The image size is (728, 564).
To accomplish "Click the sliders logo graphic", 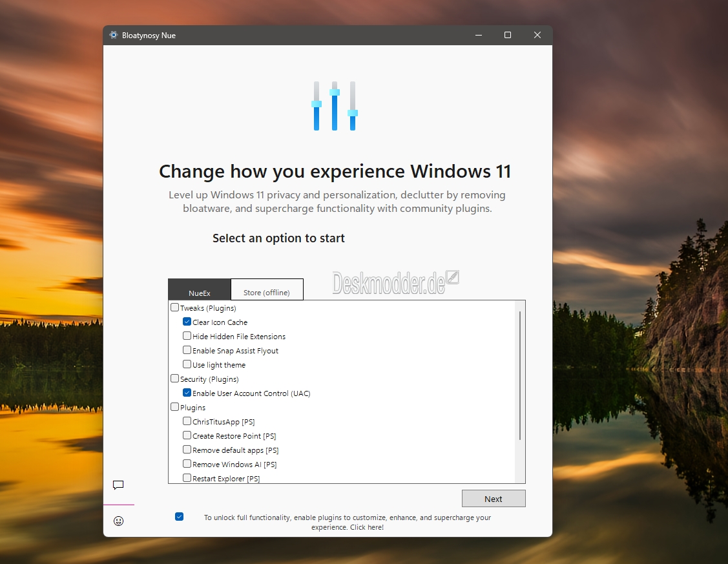I will coord(335,106).
